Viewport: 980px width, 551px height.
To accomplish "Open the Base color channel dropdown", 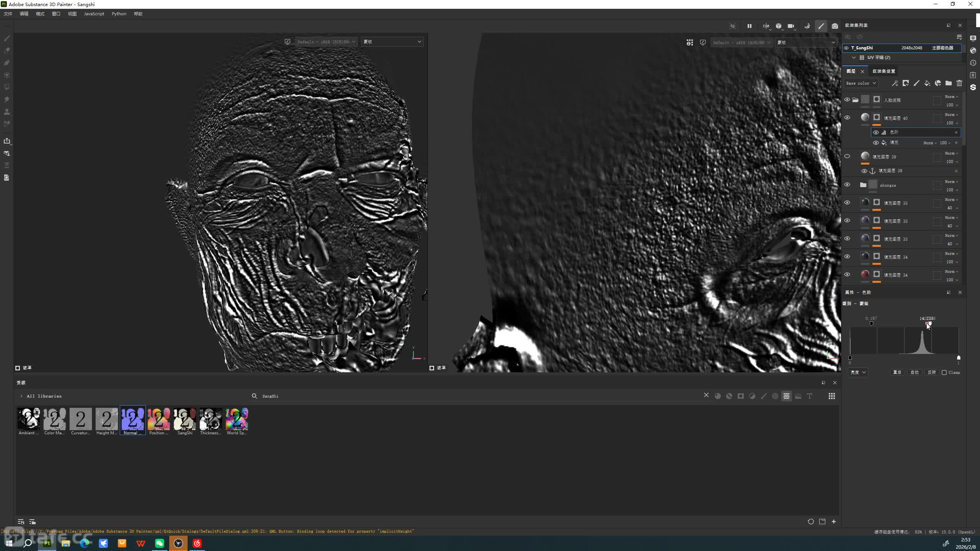I will click(861, 83).
